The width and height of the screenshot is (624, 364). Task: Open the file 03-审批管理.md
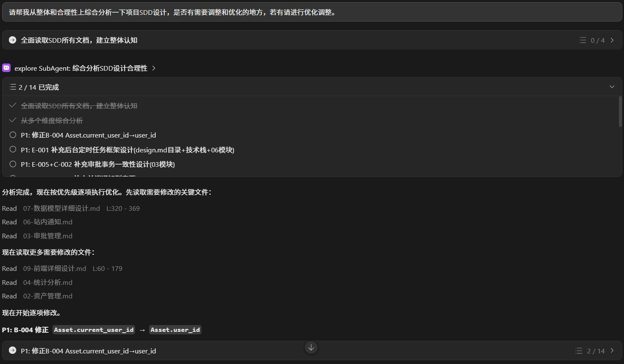(x=48, y=236)
